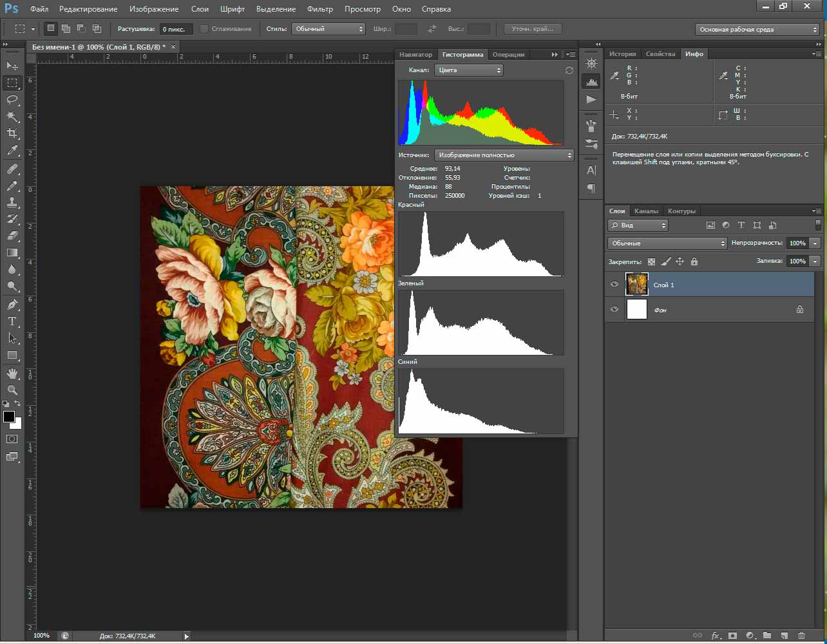
Task: Toggle visibility of the Фон layer
Action: click(x=614, y=310)
